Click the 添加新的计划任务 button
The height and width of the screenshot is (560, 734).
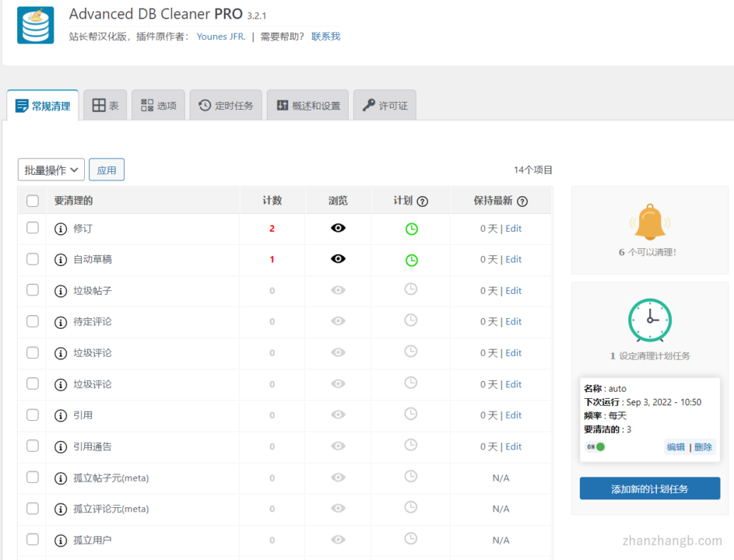(x=649, y=488)
